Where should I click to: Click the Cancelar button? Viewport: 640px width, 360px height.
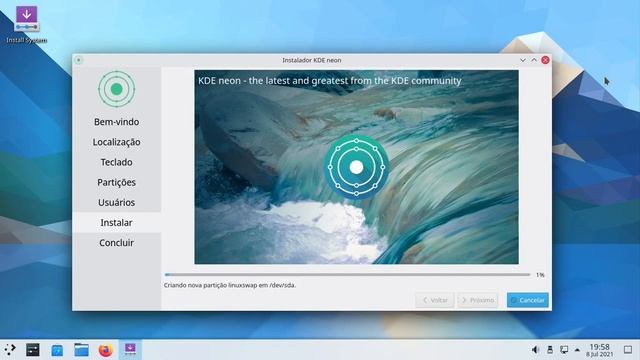(528, 300)
